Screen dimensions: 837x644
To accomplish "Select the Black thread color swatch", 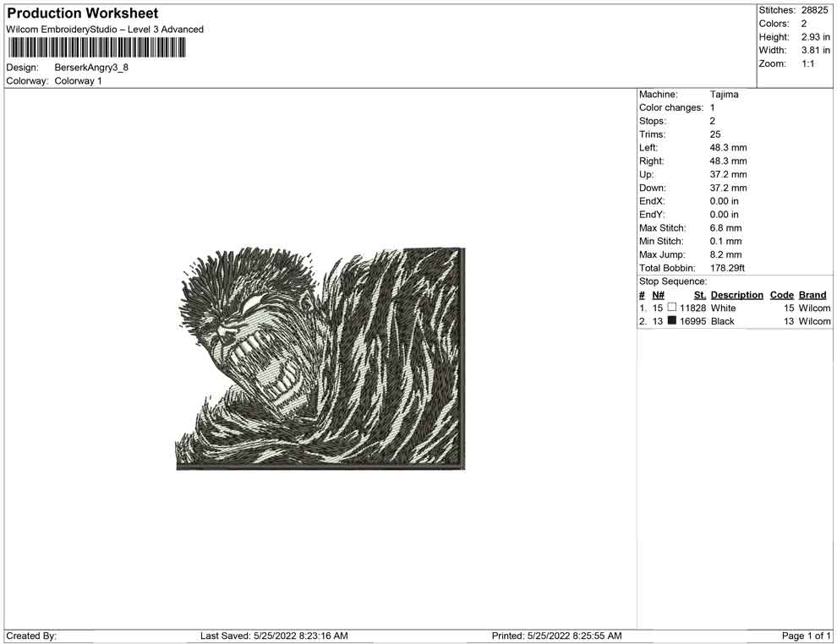I will [672, 320].
